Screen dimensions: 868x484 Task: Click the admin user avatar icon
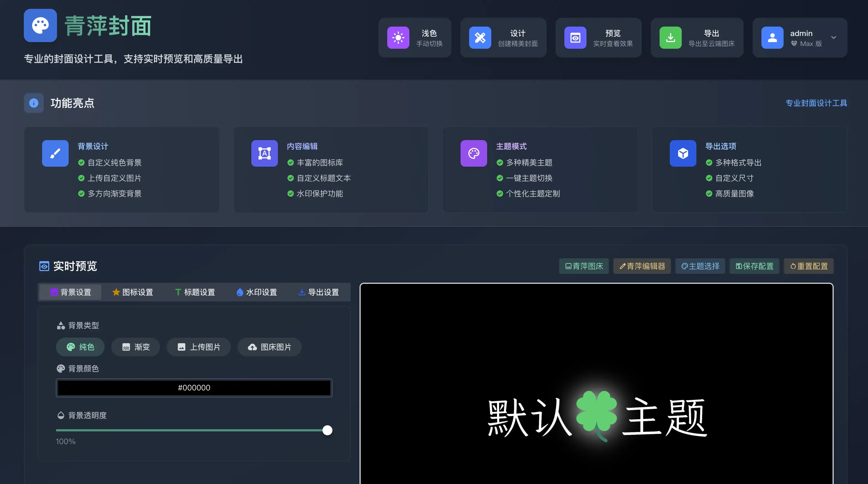772,38
